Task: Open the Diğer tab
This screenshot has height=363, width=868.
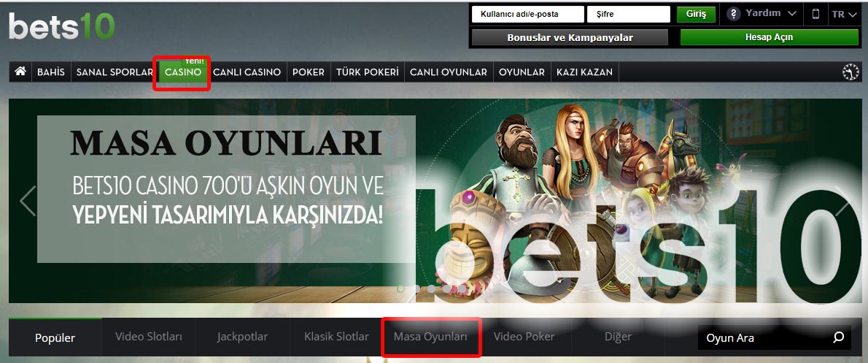Action: (x=618, y=337)
